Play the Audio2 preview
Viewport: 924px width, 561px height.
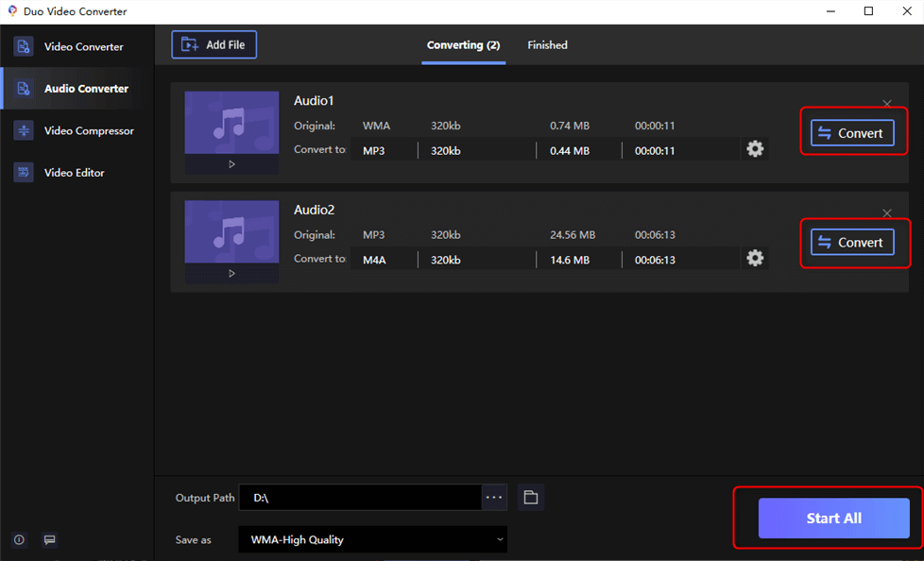pos(231,274)
